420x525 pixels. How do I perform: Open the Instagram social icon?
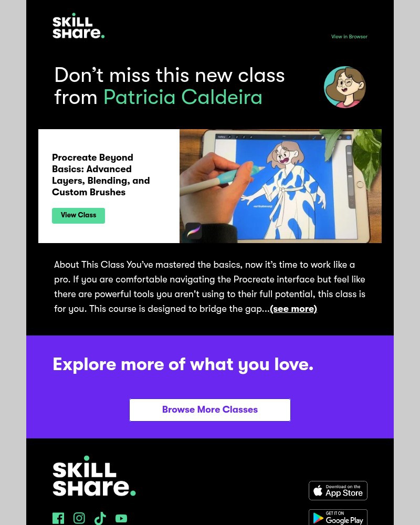(x=79, y=518)
